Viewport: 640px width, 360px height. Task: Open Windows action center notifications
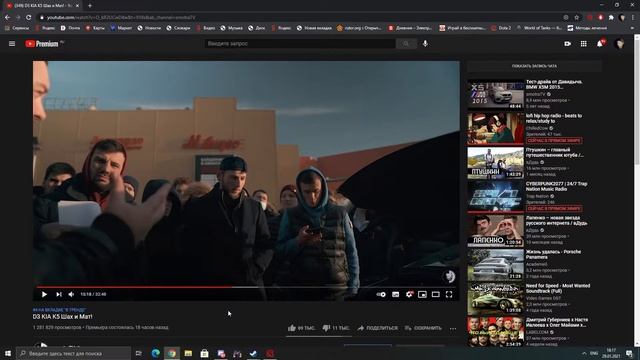point(629,353)
